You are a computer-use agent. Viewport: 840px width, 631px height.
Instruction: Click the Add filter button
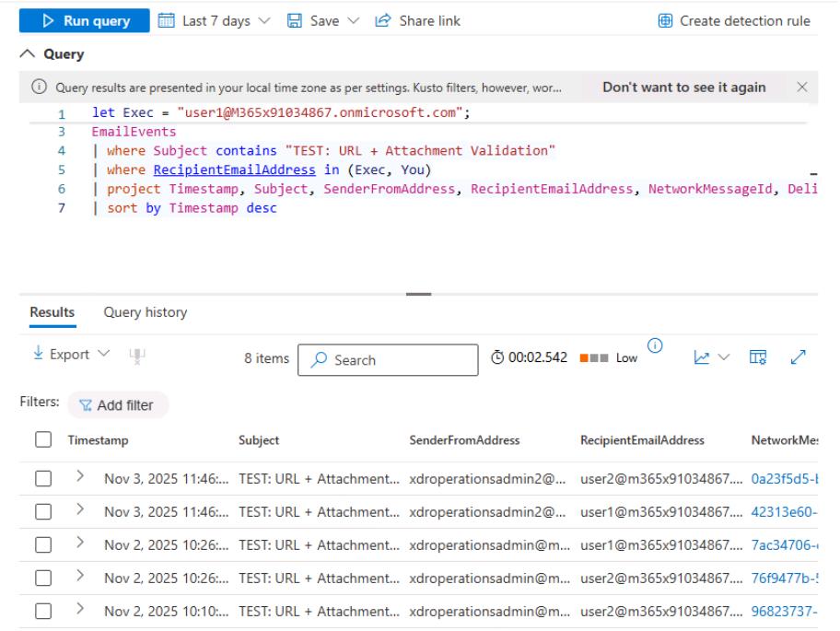(x=116, y=403)
